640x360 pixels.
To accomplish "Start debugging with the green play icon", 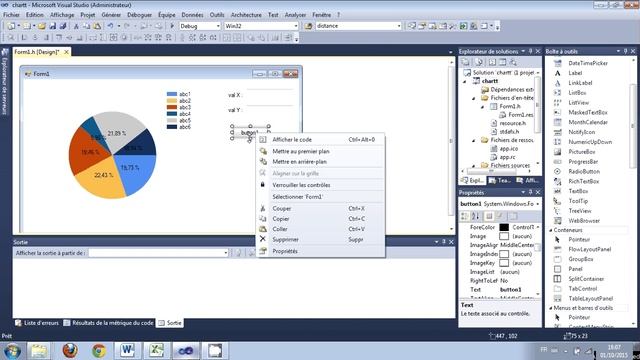I will pos(172,26).
